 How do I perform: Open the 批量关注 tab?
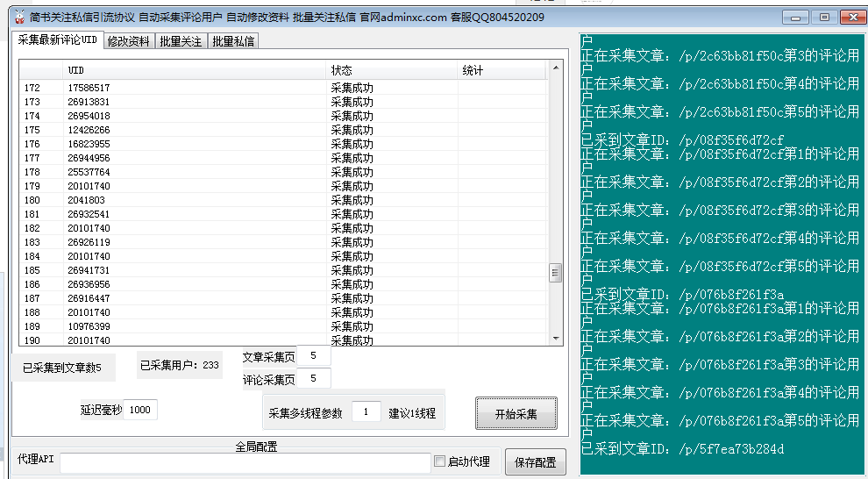click(181, 41)
